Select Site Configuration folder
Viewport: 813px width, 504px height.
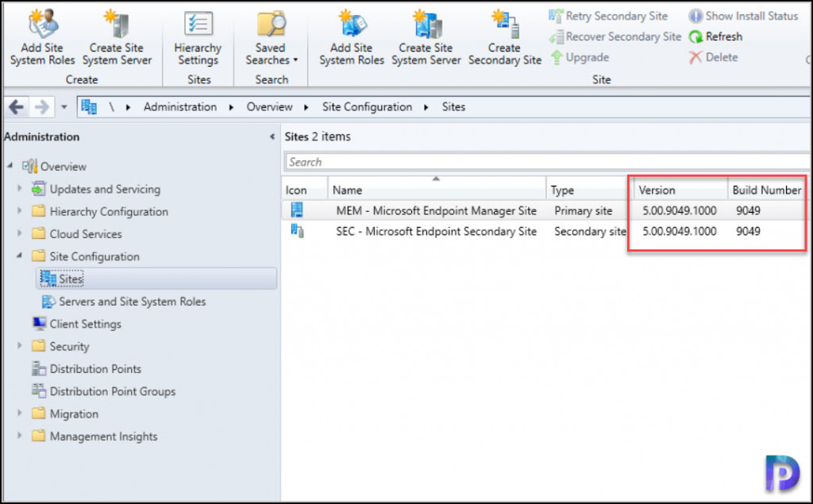click(x=86, y=256)
